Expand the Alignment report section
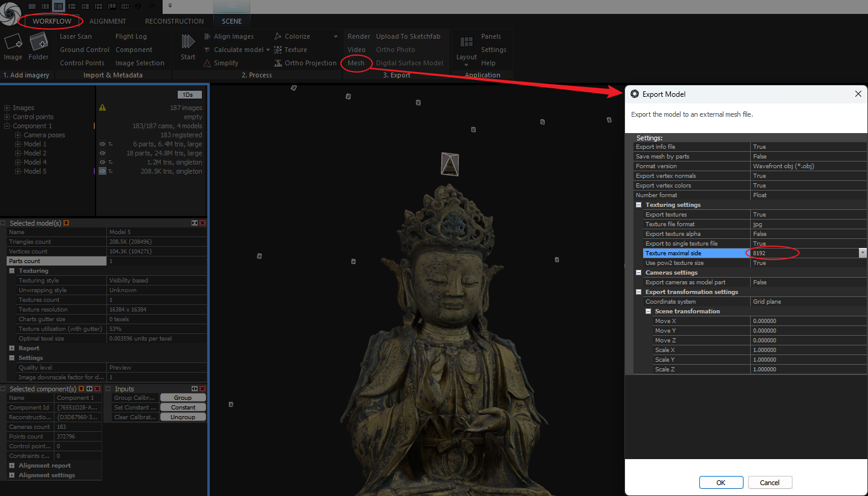 [13, 466]
